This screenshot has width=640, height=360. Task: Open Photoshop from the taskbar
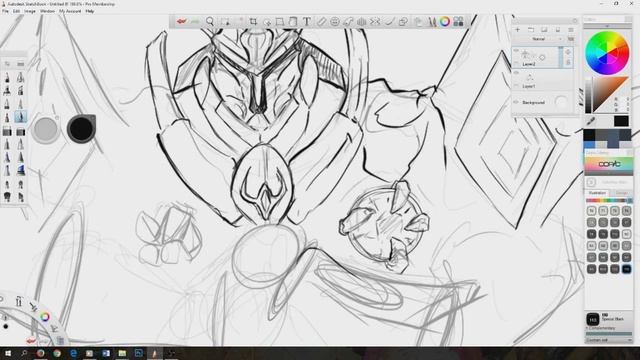pos(138,353)
